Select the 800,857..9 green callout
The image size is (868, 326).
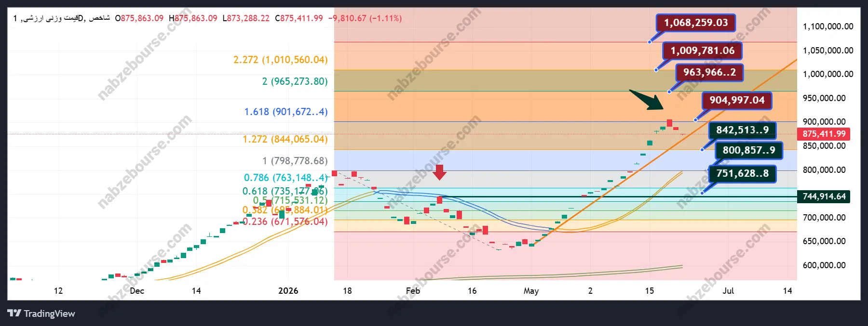tap(748, 150)
